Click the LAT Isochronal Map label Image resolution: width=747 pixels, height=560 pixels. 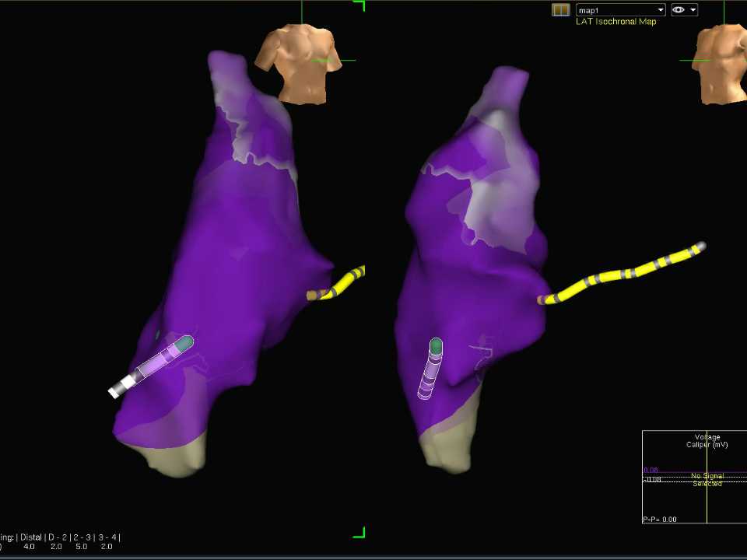615,22
